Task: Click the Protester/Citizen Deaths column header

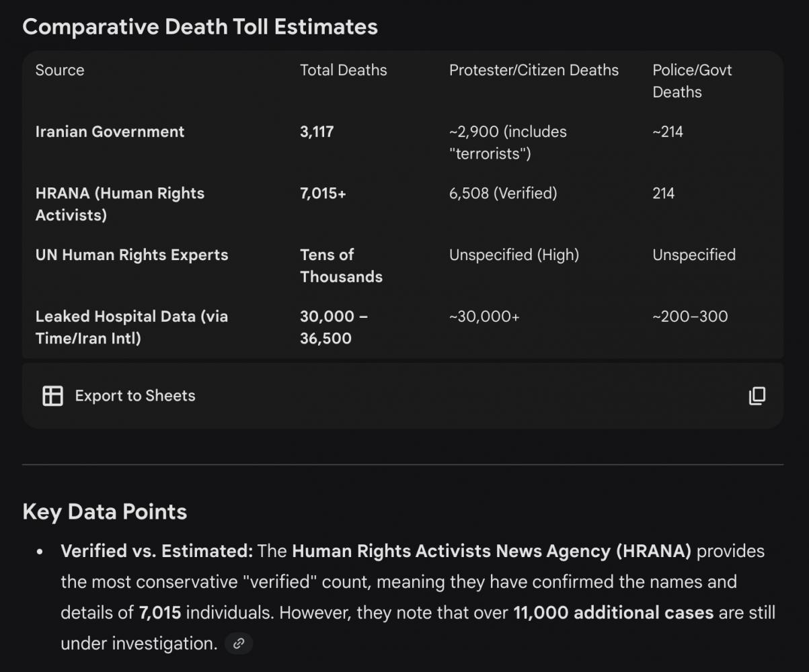Action: pos(533,71)
